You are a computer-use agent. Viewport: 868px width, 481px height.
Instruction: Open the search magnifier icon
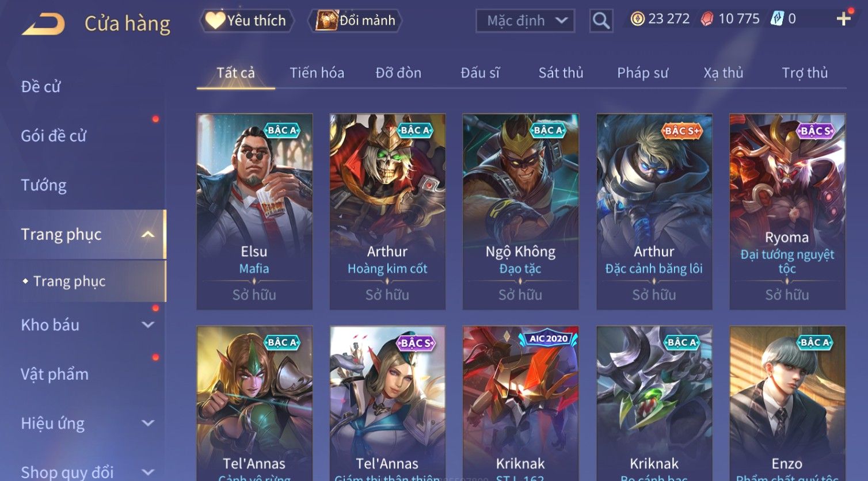point(601,21)
